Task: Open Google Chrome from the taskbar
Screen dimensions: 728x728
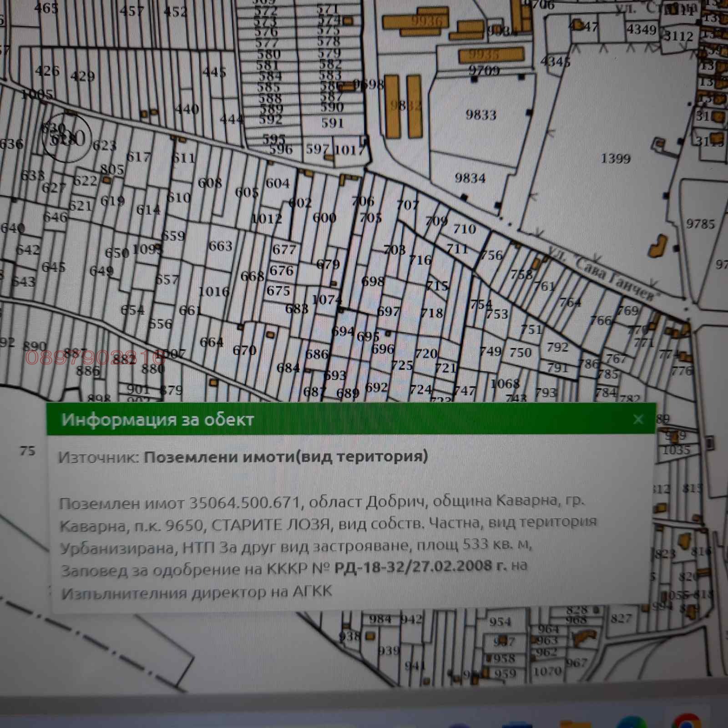Action: (687, 723)
